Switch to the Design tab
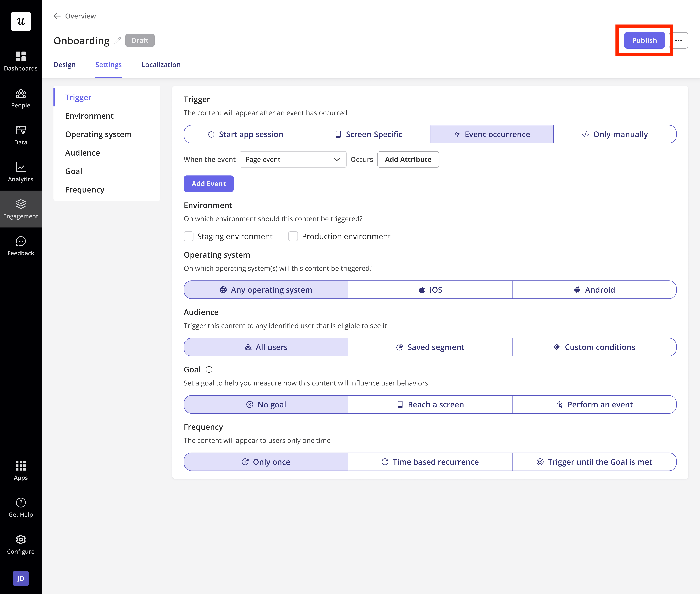The width and height of the screenshot is (700, 594). (65, 65)
